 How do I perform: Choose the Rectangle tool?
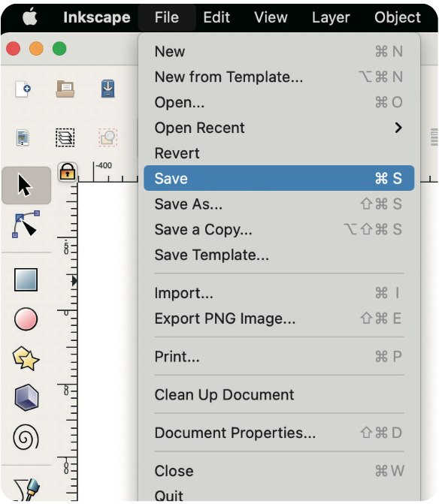26,279
